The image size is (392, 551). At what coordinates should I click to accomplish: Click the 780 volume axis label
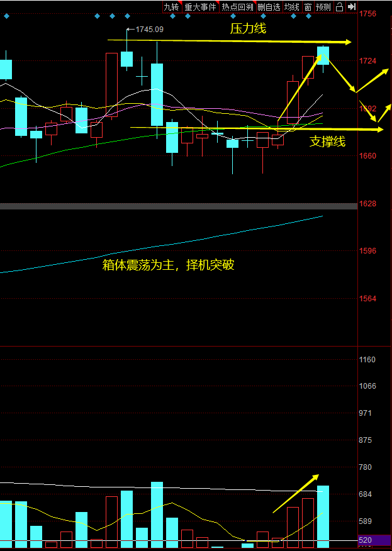(x=366, y=467)
